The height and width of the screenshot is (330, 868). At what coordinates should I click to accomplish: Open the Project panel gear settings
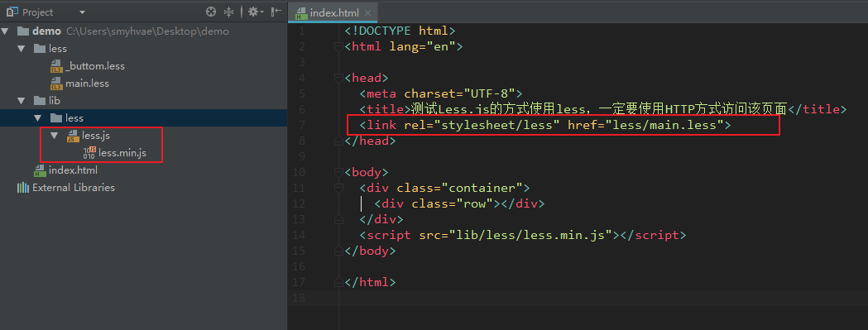(255, 12)
